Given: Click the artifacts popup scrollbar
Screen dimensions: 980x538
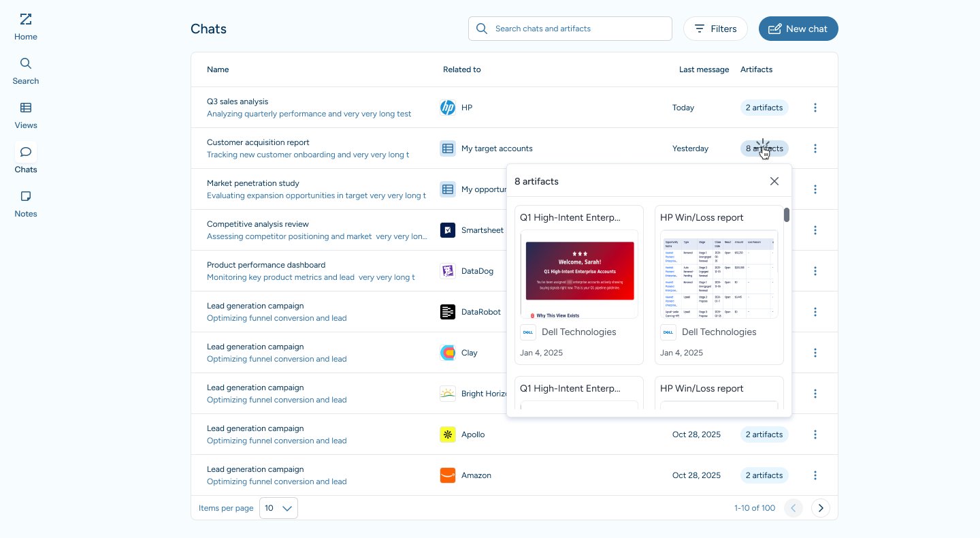Looking at the screenshot, I should point(787,215).
